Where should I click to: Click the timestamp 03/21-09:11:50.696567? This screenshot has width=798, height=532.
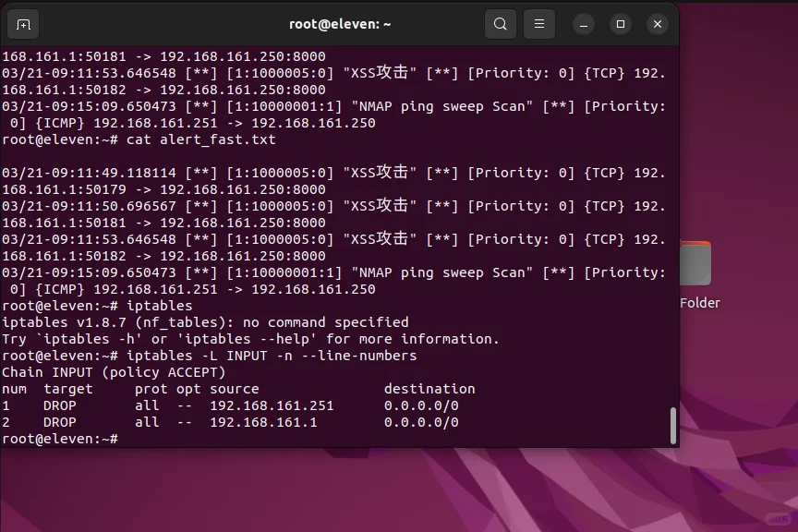(89, 206)
